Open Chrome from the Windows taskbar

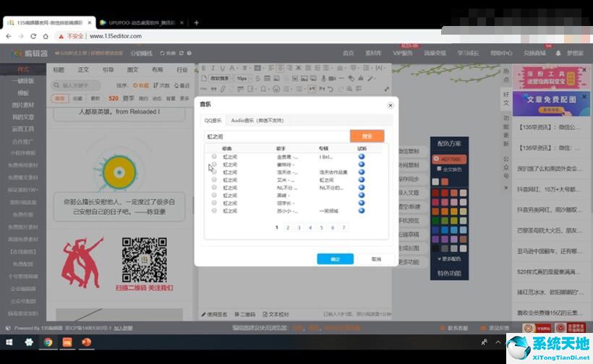(48, 342)
